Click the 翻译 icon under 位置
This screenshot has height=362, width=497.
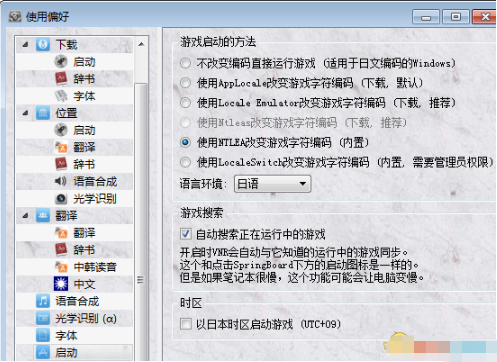tap(61, 147)
